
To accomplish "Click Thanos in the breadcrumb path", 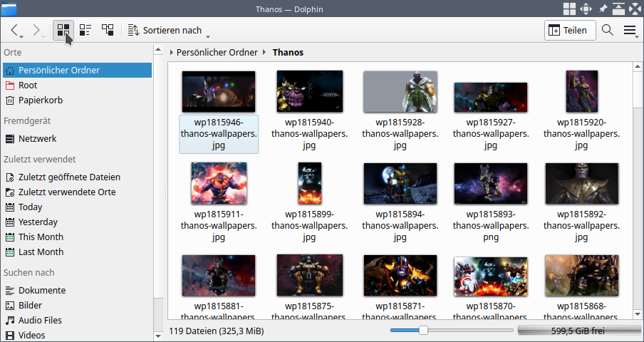I will pos(288,53).
